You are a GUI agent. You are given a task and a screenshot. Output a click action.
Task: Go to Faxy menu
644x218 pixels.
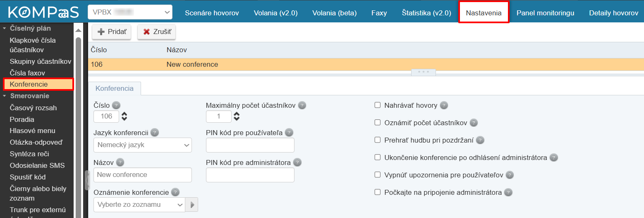[x=379, y=13]
